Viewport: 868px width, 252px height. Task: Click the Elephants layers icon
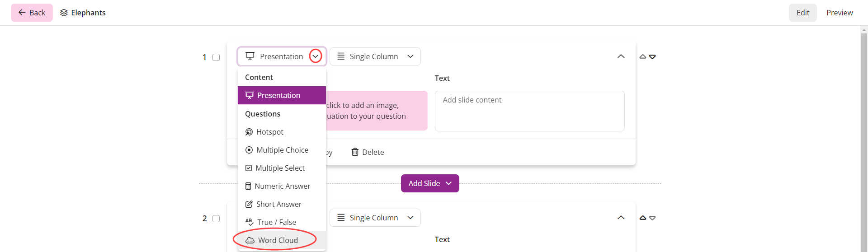click(64, 13)
